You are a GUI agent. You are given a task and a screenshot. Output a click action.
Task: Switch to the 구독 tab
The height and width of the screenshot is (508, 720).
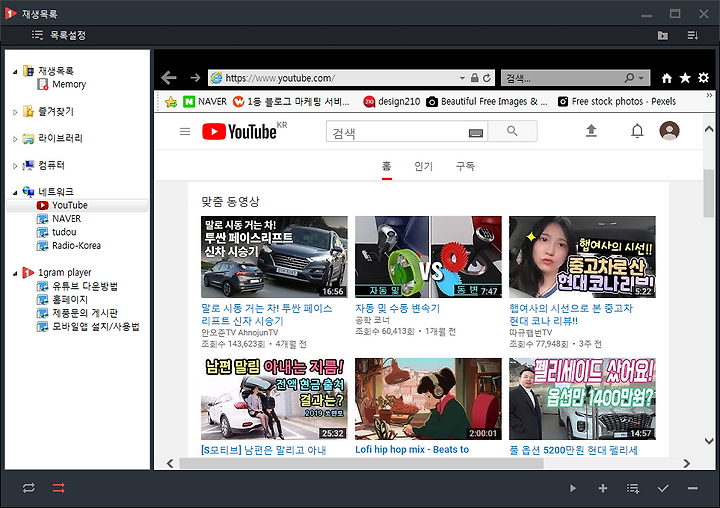click(x=465, y=166)
